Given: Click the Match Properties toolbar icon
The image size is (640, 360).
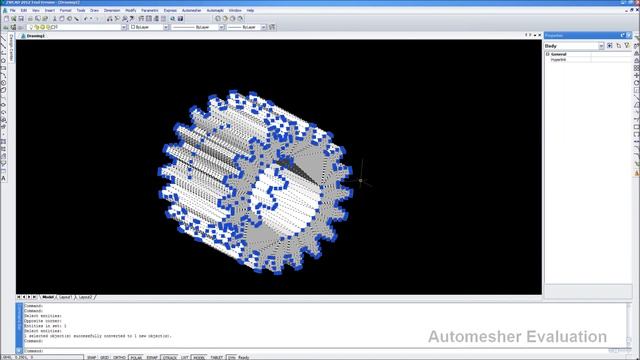Looking at the screenshot, I should coord(76,19).
